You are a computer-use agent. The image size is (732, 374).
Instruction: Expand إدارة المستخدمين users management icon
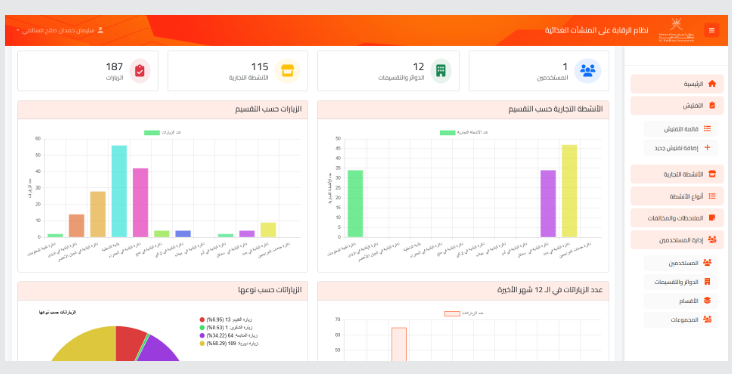[712, 240]
